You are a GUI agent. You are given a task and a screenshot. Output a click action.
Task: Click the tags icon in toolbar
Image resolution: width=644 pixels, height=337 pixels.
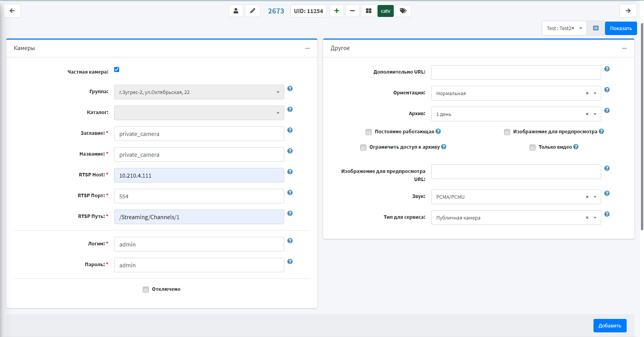[x=403, y=11]
